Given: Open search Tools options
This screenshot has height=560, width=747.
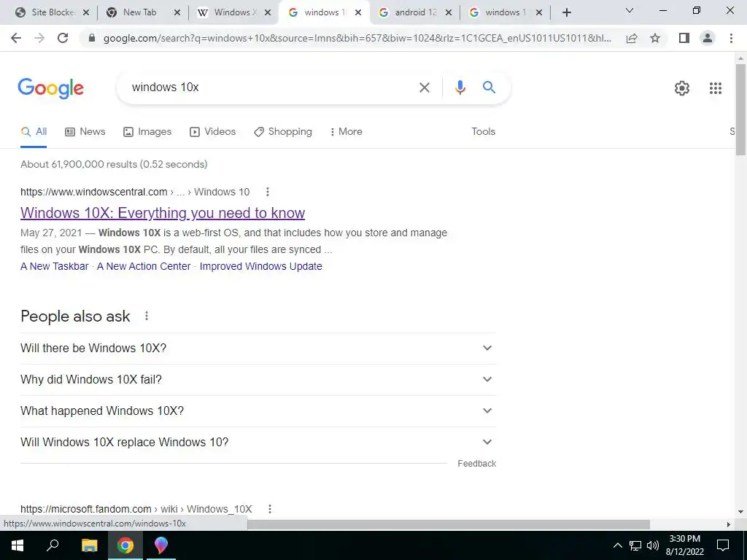Looking at the screenshot, I should coord(483,131).
